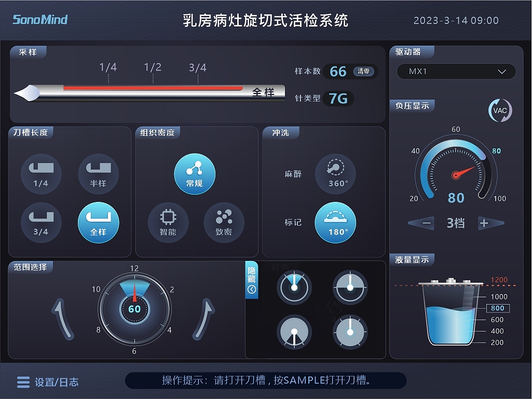Screen dimensions: 532x399
Task: Open the MX1 driver dropdown
Action: [x=456, y=72]
